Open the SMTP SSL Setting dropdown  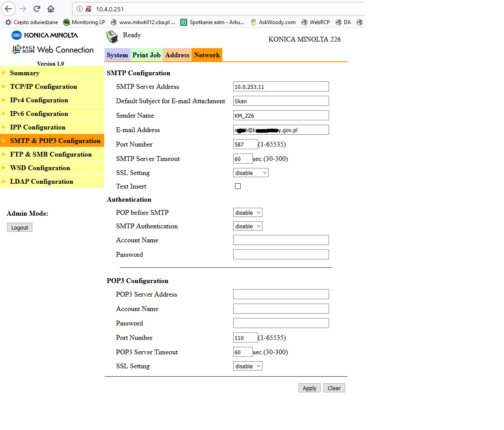pos(251,173)
